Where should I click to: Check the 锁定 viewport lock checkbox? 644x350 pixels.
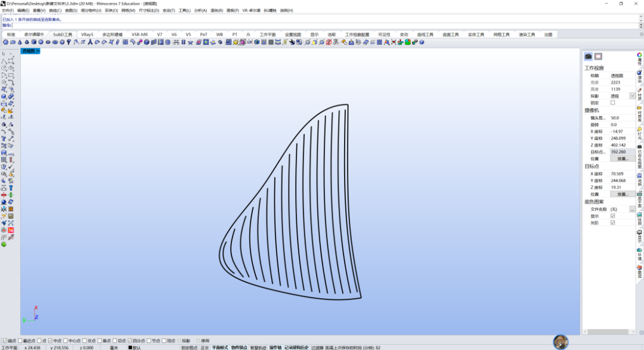613,103
